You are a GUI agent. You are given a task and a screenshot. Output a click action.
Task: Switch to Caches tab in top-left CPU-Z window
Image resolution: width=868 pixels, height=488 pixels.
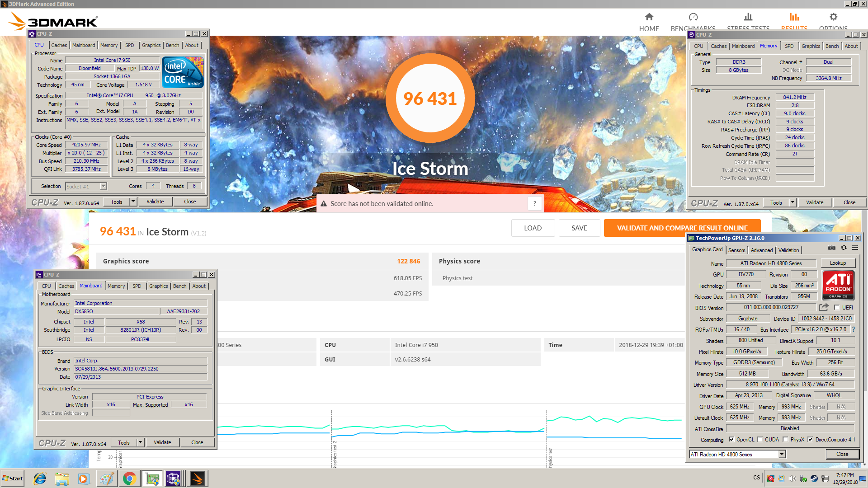click(x=59, y=45)
